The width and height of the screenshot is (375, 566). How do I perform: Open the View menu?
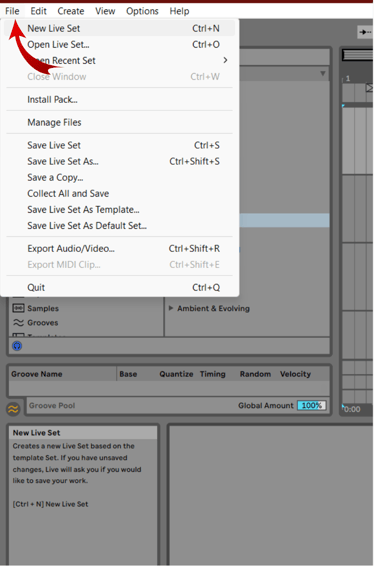[x=105, y=11]
